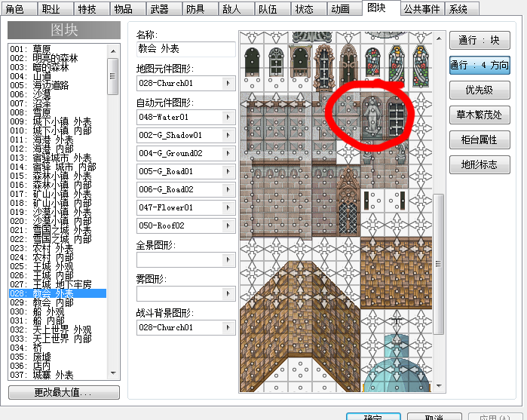Select tileset 002: 明亮的森林
The width and height of the screenshot is (527, 420).
(57, 58)
